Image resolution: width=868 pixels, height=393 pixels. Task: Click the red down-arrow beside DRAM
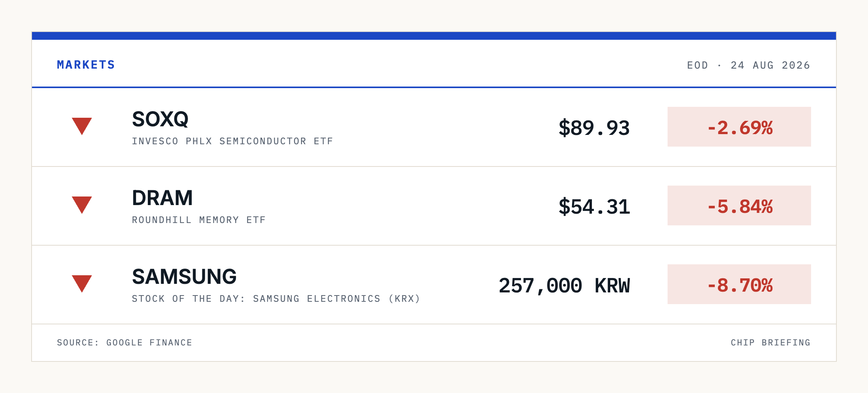tap(82, 205)
